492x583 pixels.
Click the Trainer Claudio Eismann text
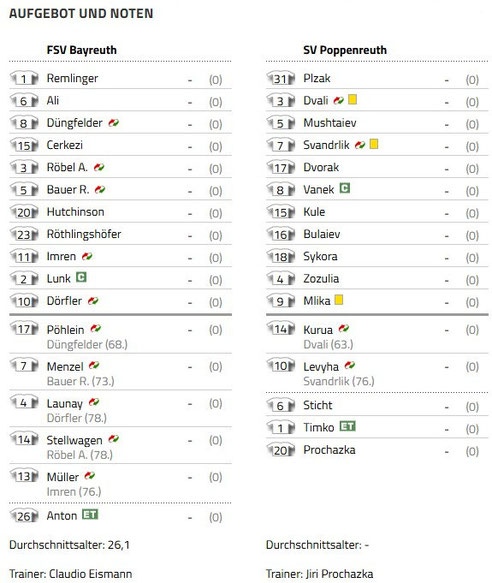click(x=71, y=574)
